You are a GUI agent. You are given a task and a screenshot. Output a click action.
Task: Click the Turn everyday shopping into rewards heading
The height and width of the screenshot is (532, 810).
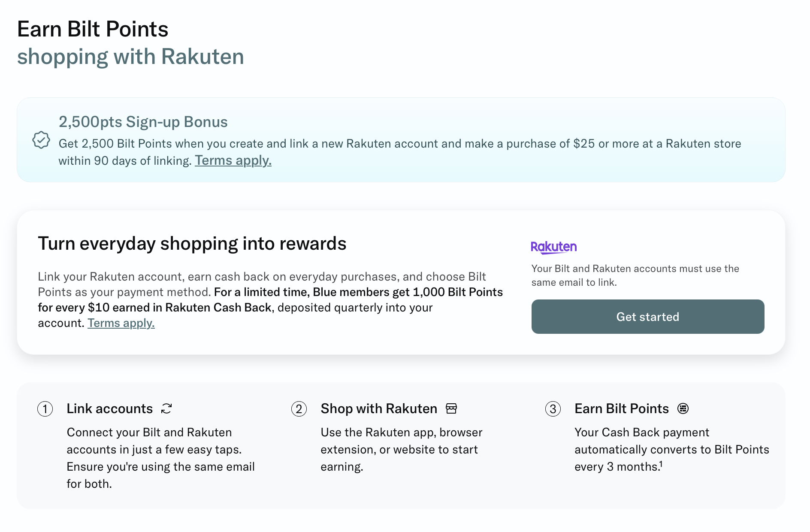click(x=192, y=244)
